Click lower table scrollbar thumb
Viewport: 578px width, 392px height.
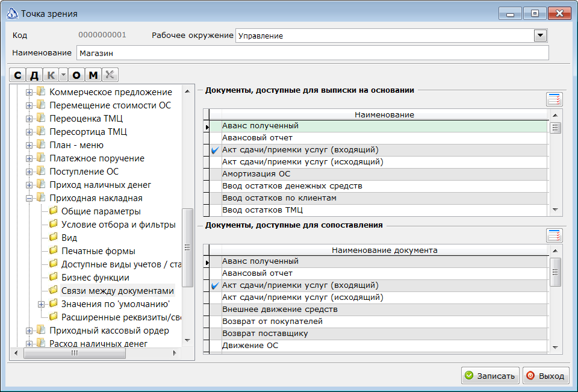556,272
